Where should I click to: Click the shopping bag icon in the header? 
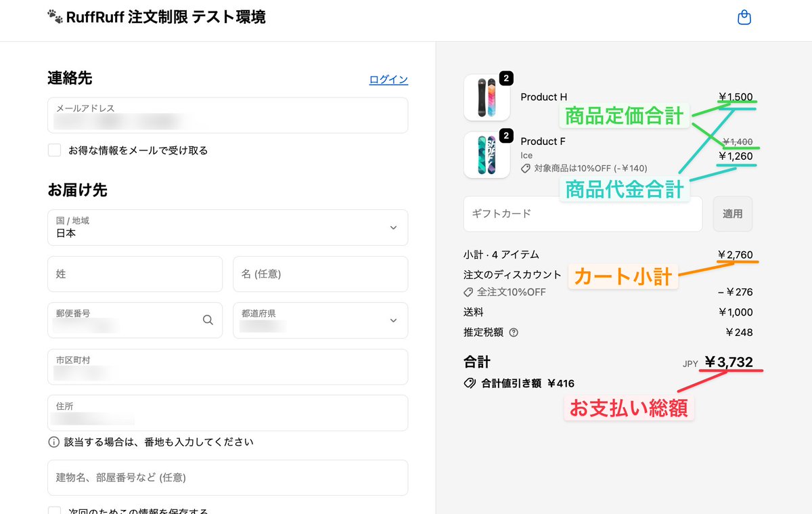[x=744, y=17]
